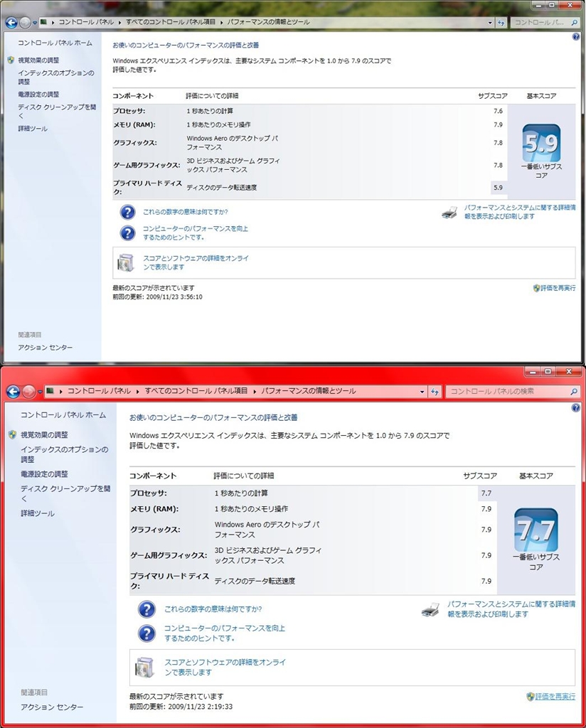Click control panel icon in lower address bar
Image resolution: width=586 pixels, height=728 pixels.
tap(50, 391)
